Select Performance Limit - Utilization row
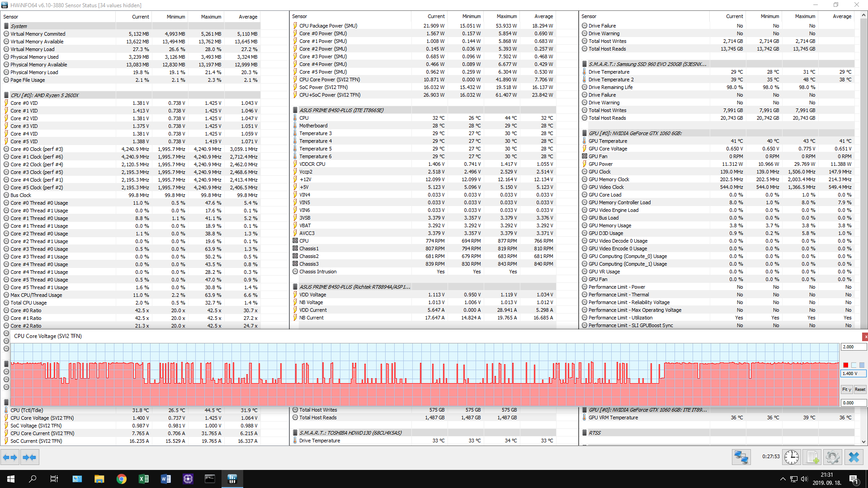868x488 pixels. pyautogui.click(x=718, y=318)
